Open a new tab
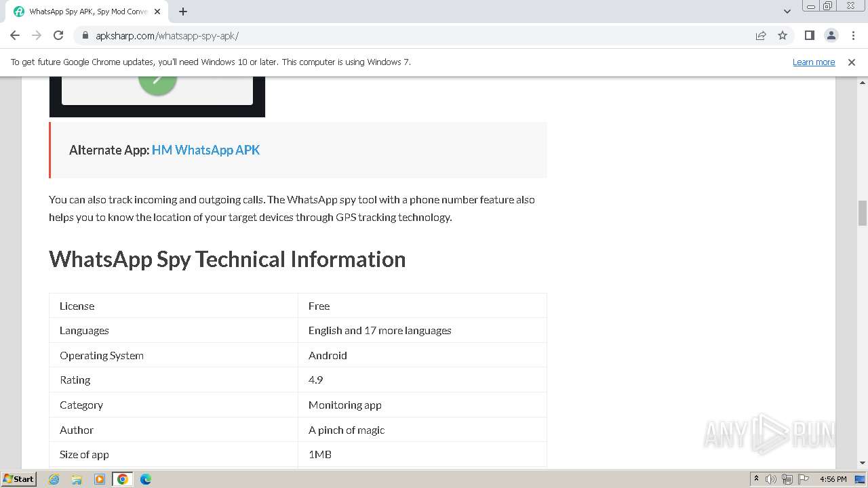The image size is (868, 488). click(x=183, y=12)
